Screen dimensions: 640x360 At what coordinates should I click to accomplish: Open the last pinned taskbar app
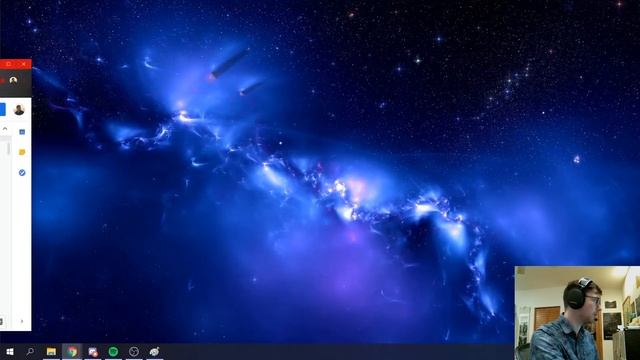point(154,351)
